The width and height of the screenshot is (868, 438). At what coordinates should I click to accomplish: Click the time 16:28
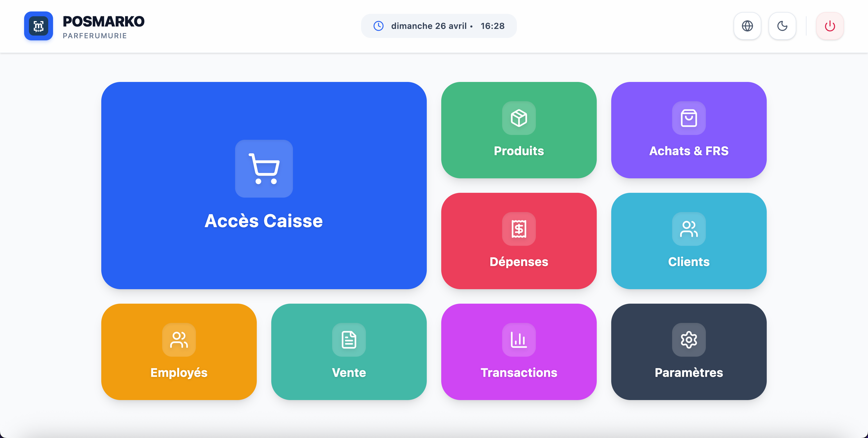pyautogui.click(x=492, y=26)
